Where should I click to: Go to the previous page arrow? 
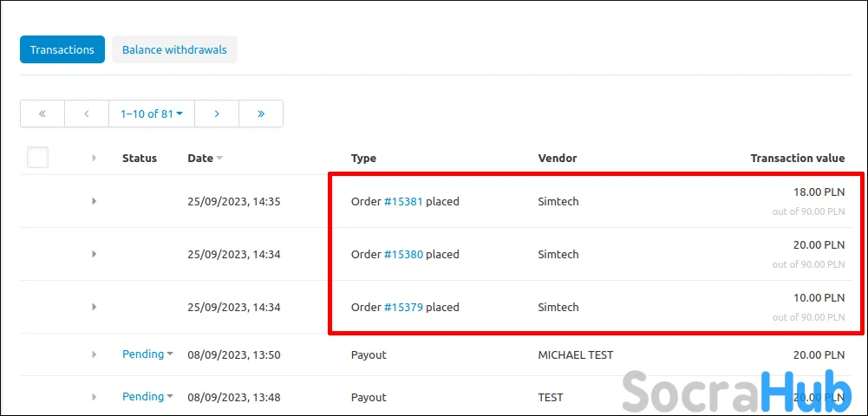[87, 114]
